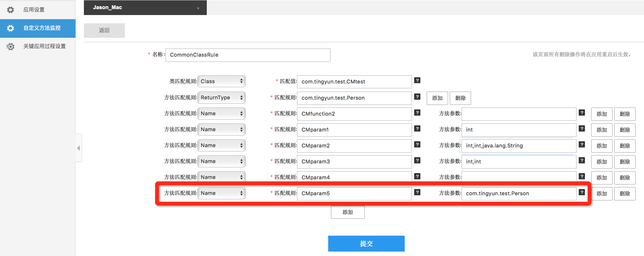
Task: Open the Class type matching rule dropdown
Action: pyautogui.click(x=221, y=81)
